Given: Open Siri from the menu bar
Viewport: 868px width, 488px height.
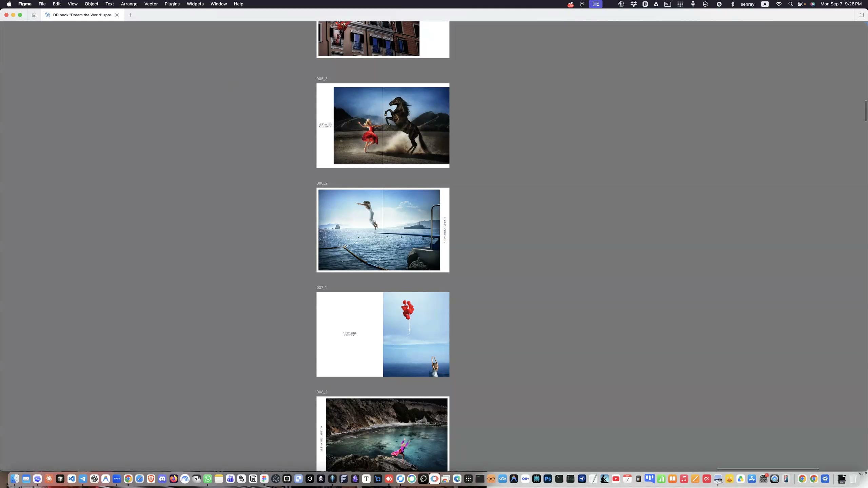Looking at the screenshot, I should 813,4.
